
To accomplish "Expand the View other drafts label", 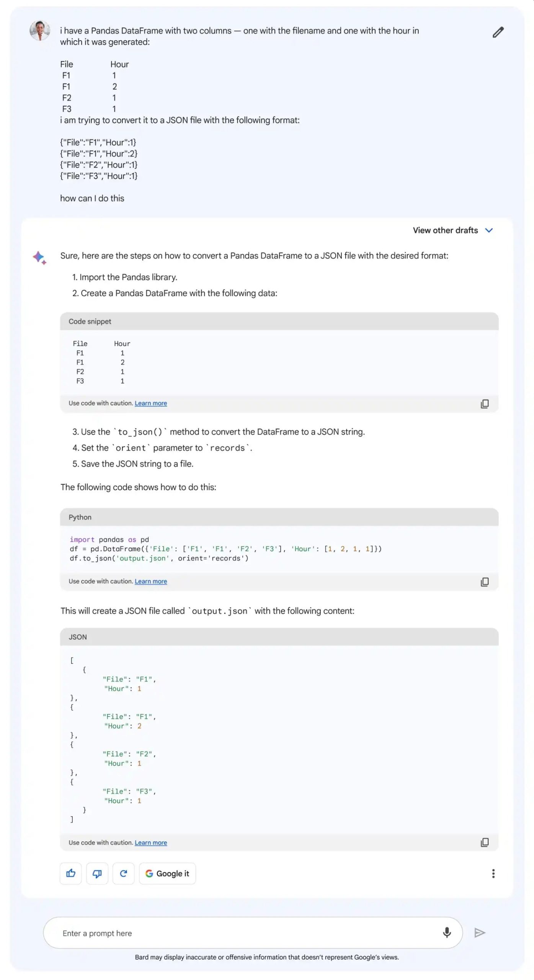I will pos(445,230).
